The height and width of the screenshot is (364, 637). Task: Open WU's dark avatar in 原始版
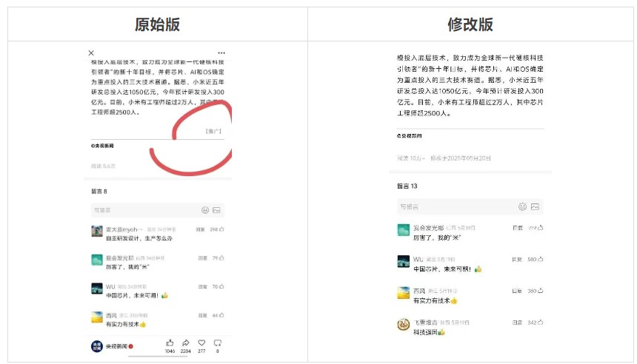pos(97,289)
